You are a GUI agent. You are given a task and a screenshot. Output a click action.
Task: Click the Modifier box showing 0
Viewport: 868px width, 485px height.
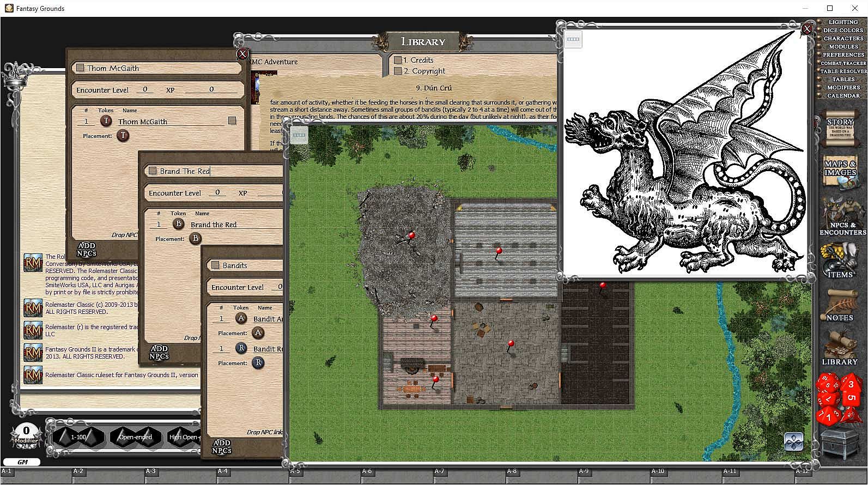click(26, 435)
